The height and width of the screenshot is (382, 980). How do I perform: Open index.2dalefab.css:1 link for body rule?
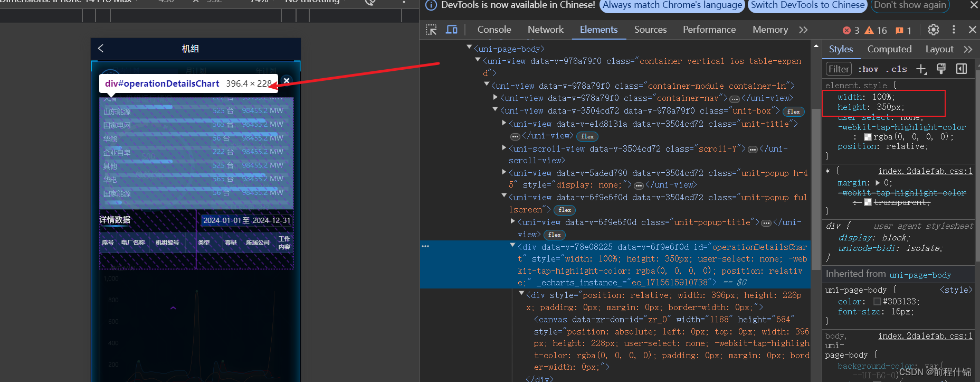[x=925, y=336]
